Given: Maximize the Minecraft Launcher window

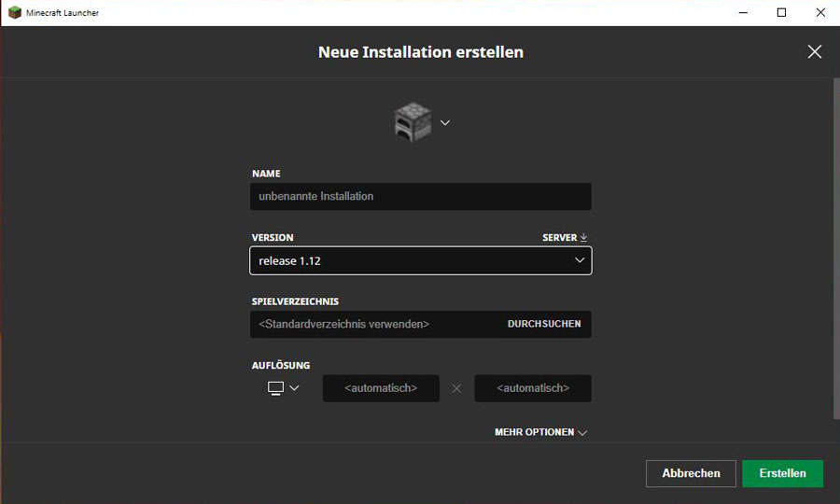Looking at the screenshot, I should (x=782, y=12).
